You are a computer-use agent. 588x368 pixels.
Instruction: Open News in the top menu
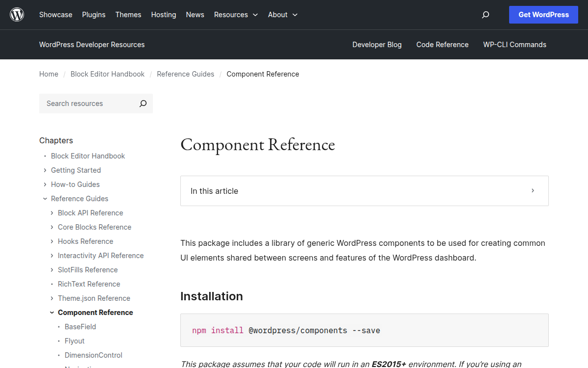(x=195, y=15)
